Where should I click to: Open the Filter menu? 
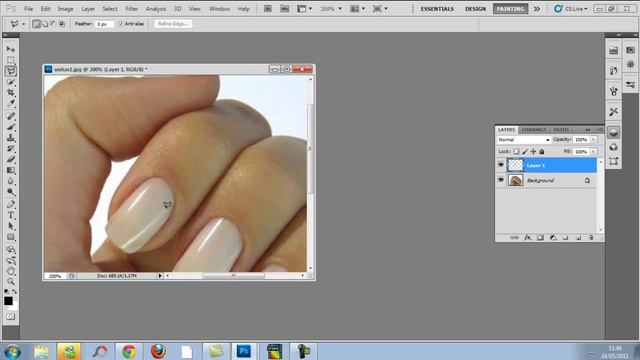coord(131,9)
